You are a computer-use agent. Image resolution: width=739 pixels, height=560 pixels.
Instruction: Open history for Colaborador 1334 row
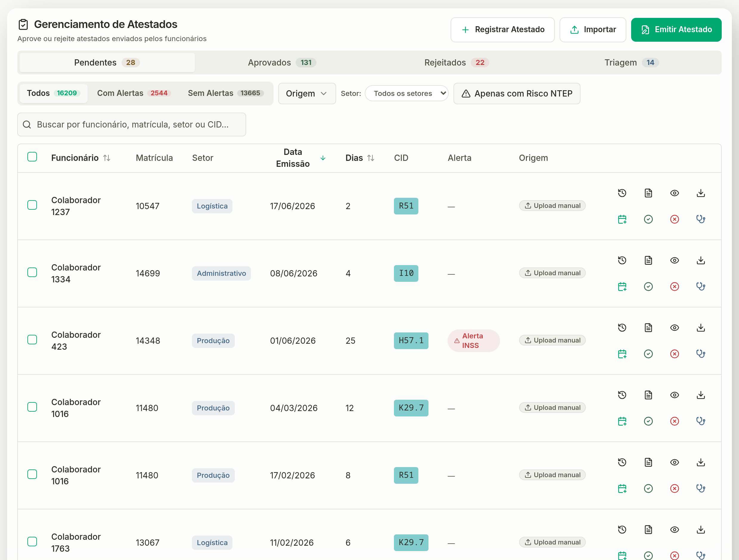pyautogui.click(x=622, y=260)
